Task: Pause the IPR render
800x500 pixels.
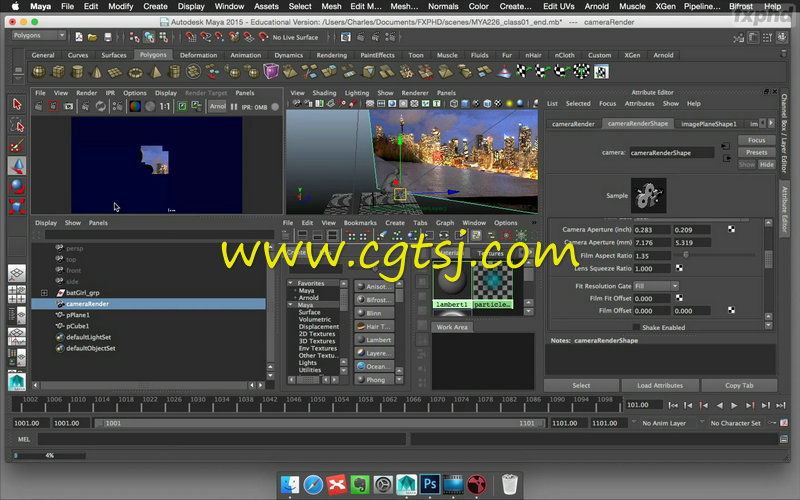Action: point(234,107)
